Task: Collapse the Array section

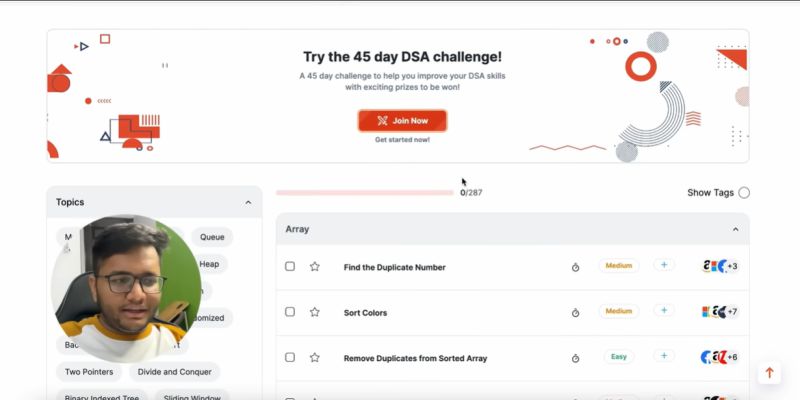Action: [x=735, y=230]
